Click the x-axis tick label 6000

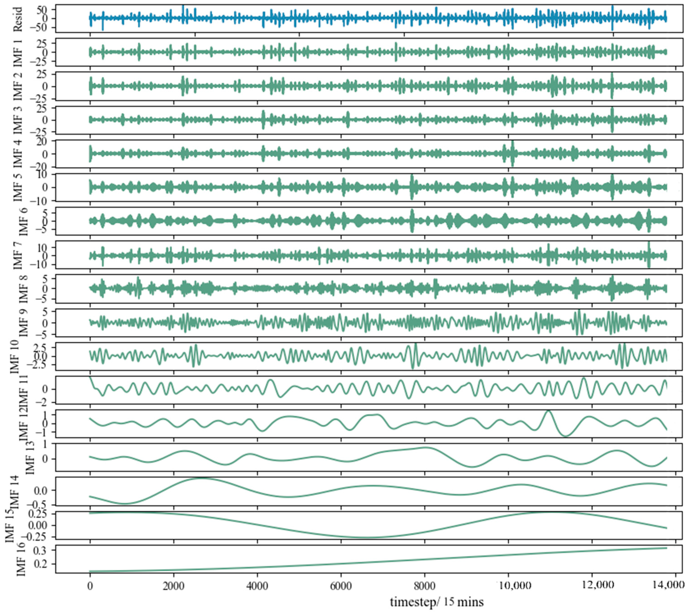pos(341,586)
